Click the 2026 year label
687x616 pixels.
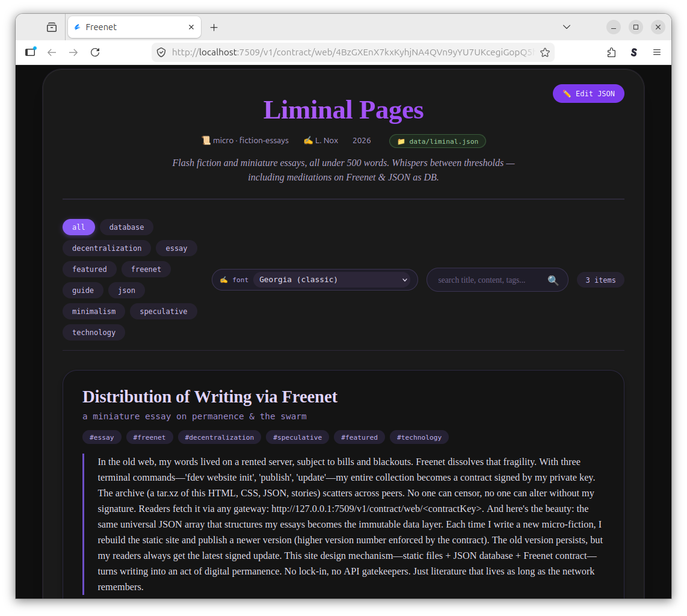click(362, 141)
